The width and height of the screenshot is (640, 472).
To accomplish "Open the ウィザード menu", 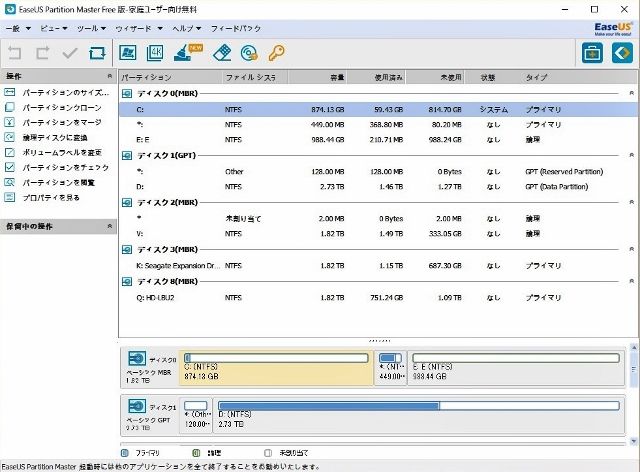I will coord(139,29).
